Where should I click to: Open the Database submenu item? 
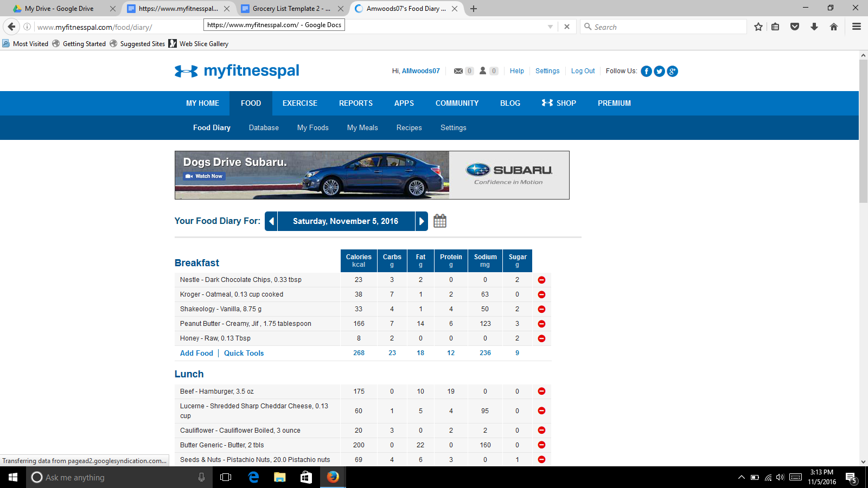[x=264, y=128]
